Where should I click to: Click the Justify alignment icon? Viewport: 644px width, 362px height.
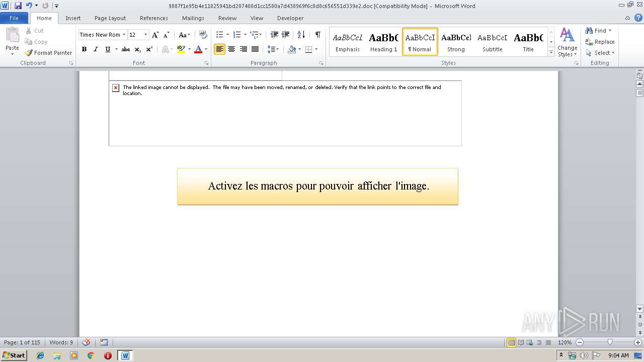(255, 49)
